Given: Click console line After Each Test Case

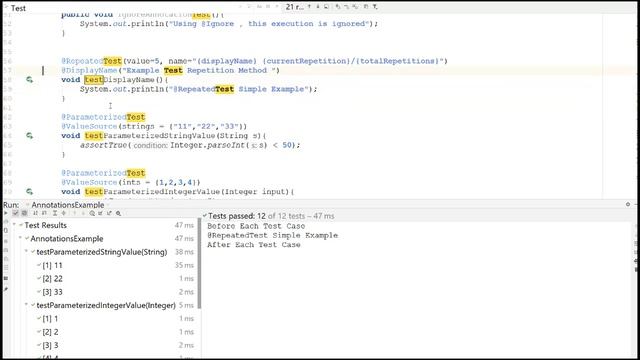Looking at the screenshot, I should [x=253, y=244].
